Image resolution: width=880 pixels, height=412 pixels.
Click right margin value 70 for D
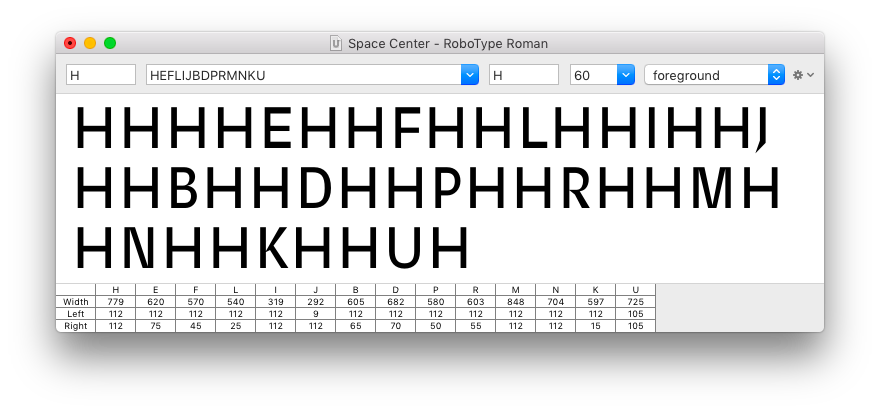[x=396, y=326]
